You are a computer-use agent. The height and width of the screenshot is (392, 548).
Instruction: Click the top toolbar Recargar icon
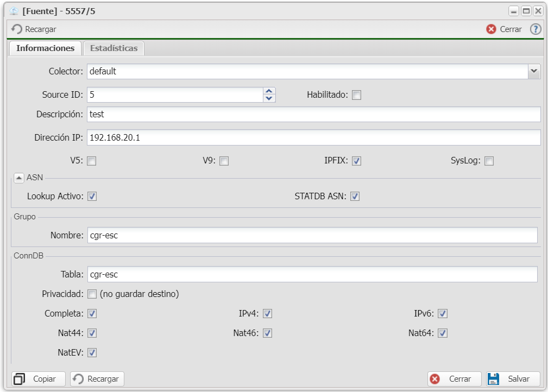17,29
